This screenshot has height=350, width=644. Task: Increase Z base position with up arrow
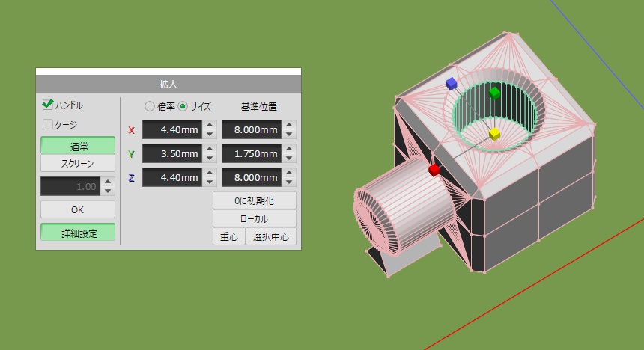pos(289,172)
